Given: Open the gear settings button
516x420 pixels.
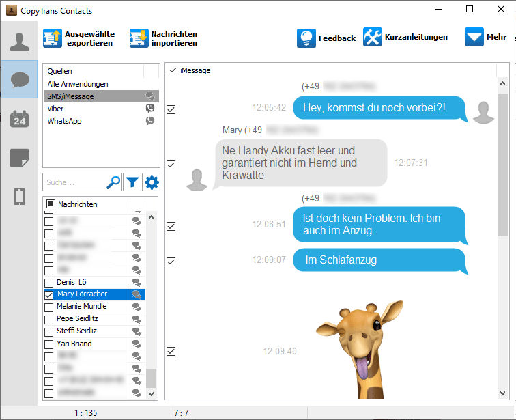Looking at the screenshot, I should click(x=152, y=182).
